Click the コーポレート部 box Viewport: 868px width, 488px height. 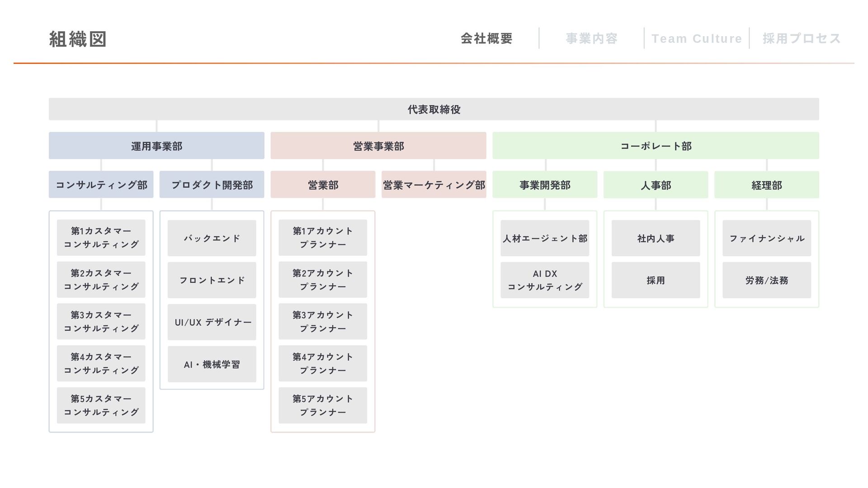click(656, 146)
